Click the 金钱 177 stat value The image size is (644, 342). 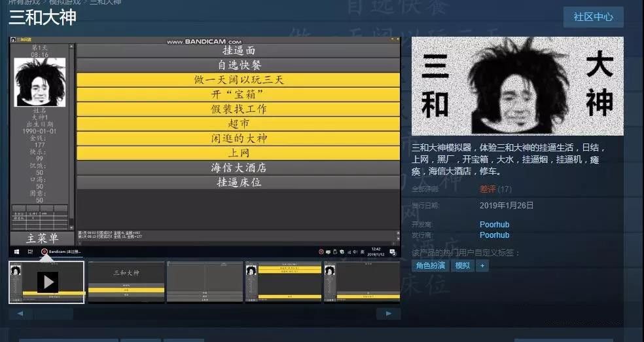coord(40,145)
